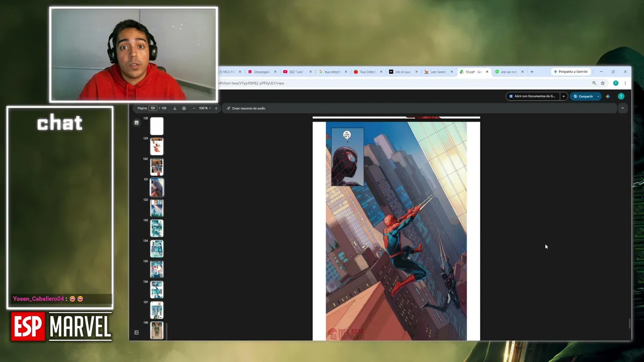Select the thumbnails view icon in sidebar
644x362 pixels.
tap(136, 123)
